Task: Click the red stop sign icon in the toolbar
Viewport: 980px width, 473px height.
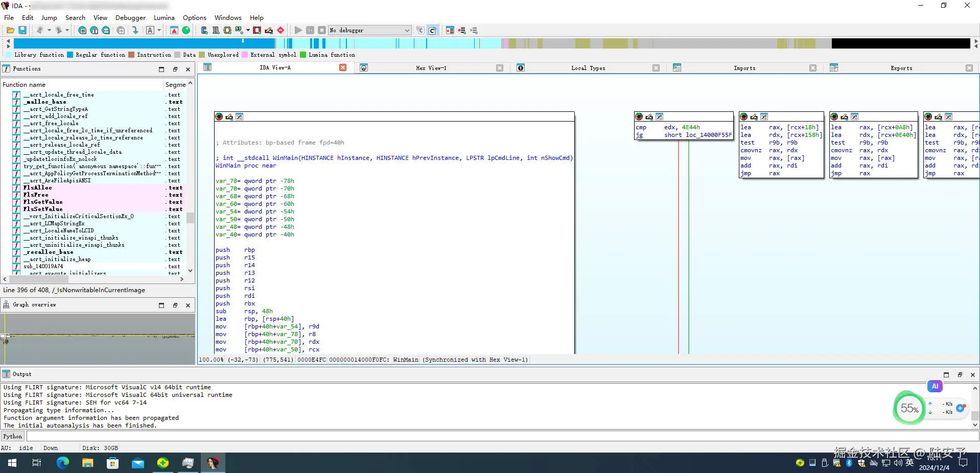Action: pyautogui.click(x=281, y=31)
